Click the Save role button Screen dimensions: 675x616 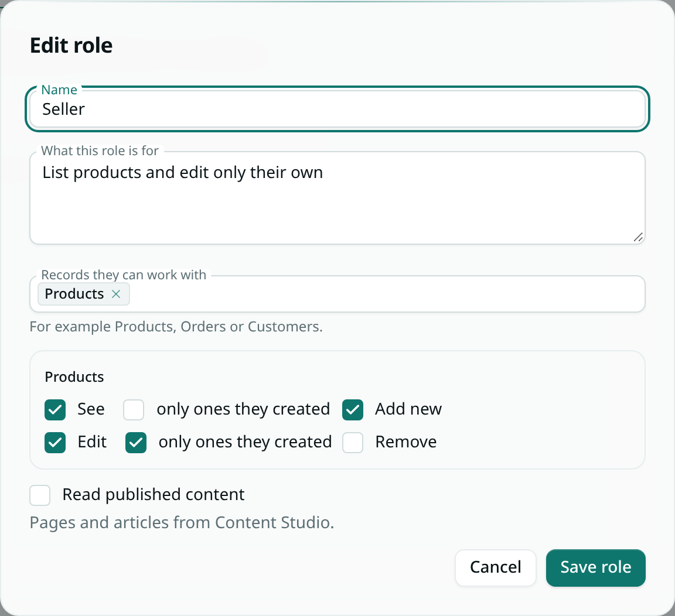(596, 567)
